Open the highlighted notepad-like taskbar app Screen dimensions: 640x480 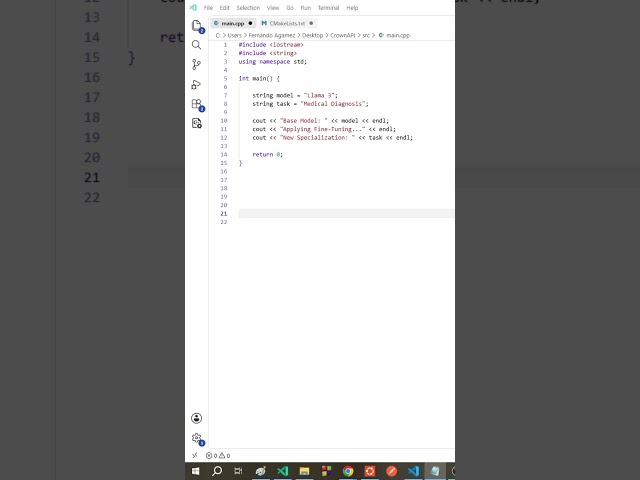pyautogui.click(x=435, y=471)
